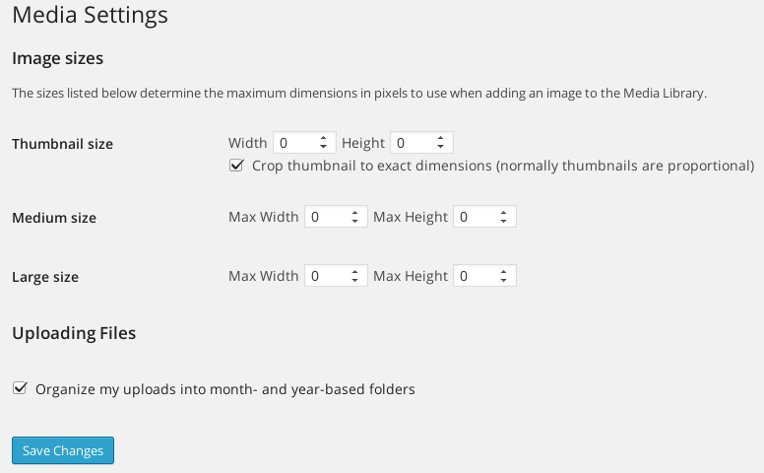Click the Large size Max Width field

(x=336, y=276)
